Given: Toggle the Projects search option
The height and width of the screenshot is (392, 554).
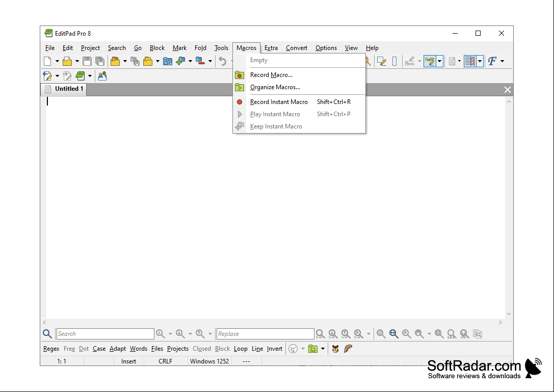Looking at the screenshot, I should tap(178, 349).
